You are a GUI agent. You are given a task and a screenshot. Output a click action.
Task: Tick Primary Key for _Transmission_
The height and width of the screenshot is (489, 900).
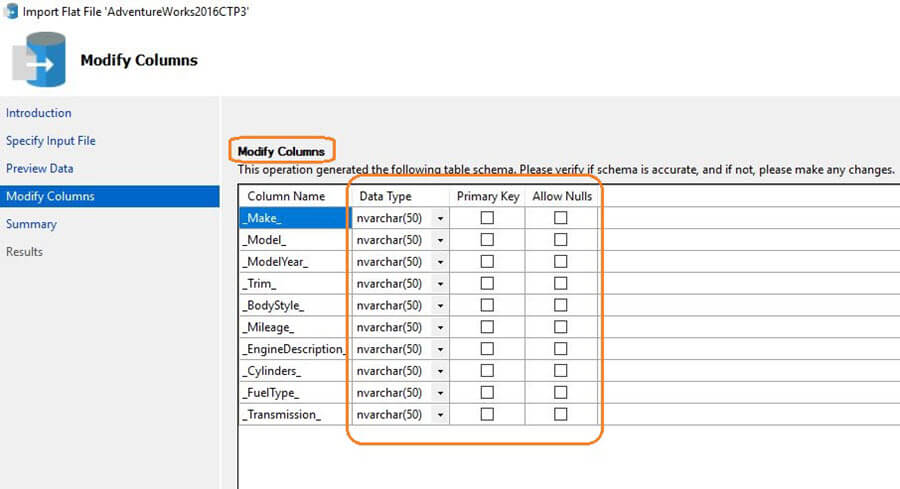pos(487,414)
